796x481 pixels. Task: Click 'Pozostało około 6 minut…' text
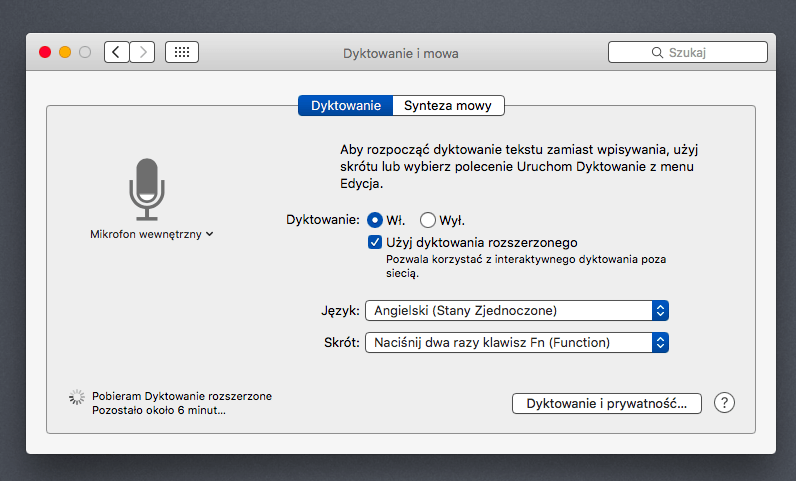click(x=159, y=410)
